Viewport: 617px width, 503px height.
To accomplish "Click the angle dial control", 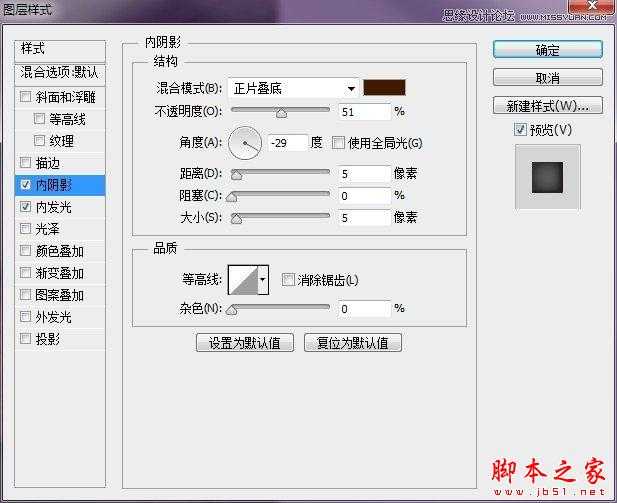I will (245, 143).
